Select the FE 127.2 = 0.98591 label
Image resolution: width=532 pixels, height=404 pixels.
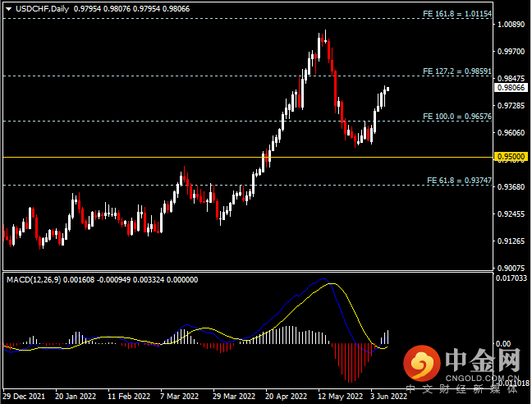pyautogui.click(x=457, y=71)
